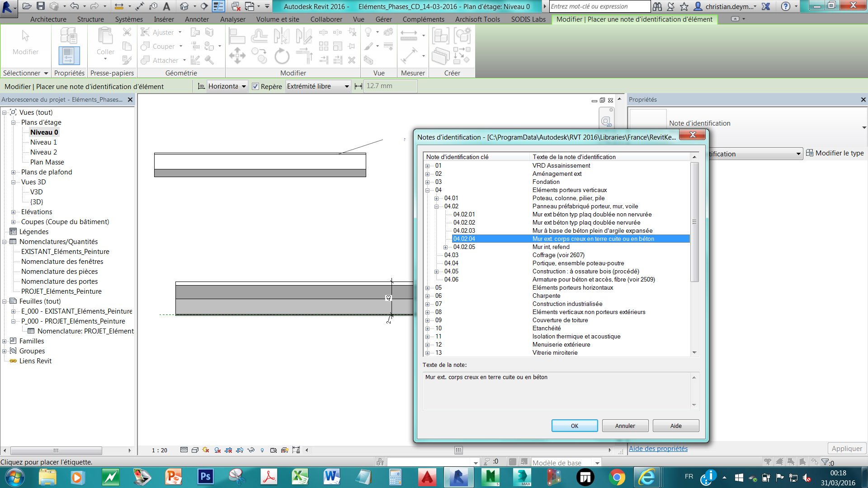The width and height of the screenshot is (868, 488).
Task: Select the Properties palette icon in ribbon
Action: click(x=69, y=56)
